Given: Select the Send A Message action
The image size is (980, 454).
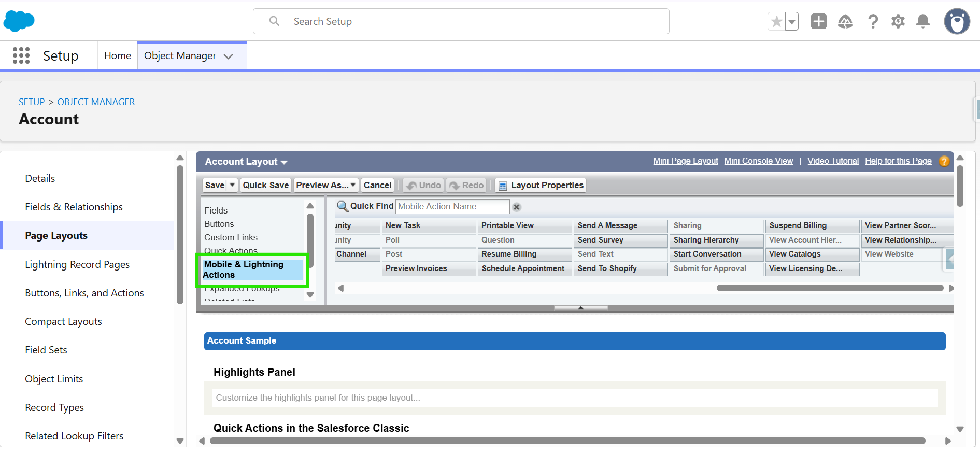Looking at the screenshot, I should click(621, 225).
